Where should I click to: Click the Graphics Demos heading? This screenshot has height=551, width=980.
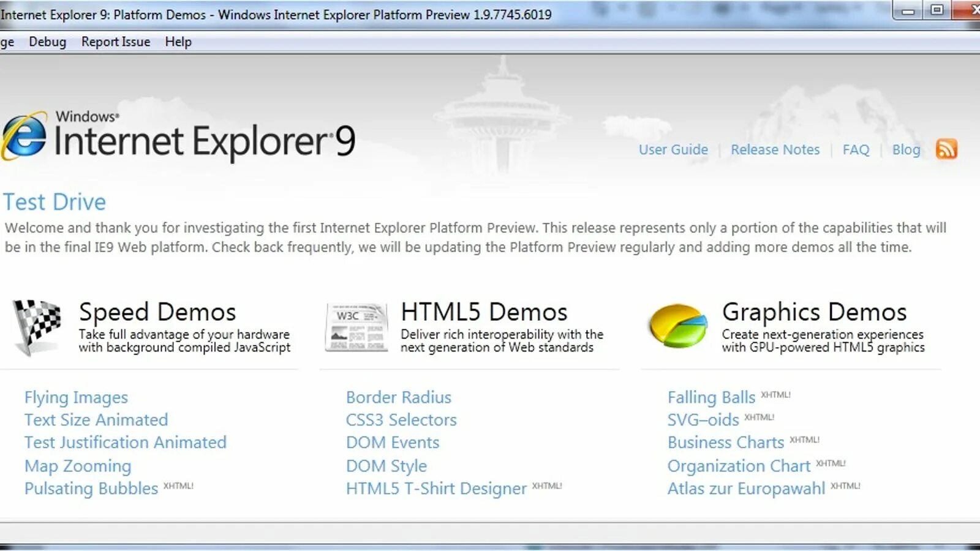(x=814, y=312)
